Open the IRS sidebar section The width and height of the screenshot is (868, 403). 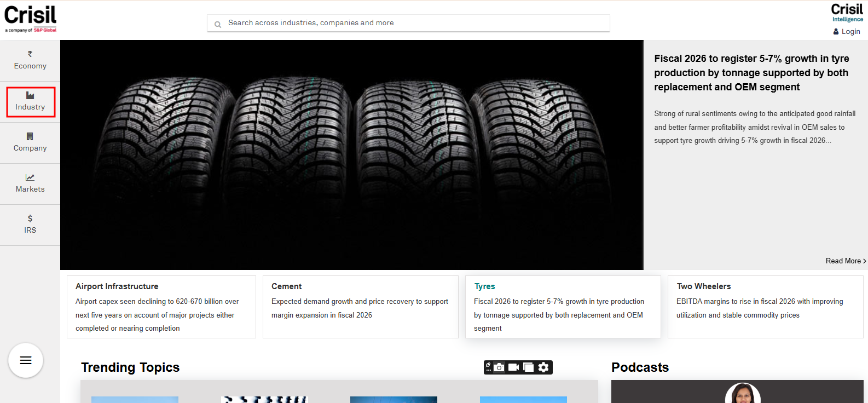click(x=30, y=224)
